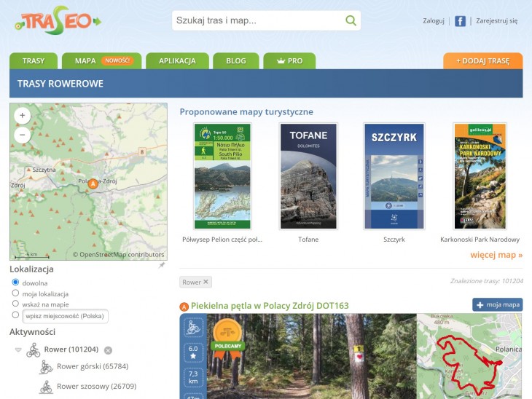The image size is (532, 399).
Task: Click Karkonoski Park Narodowy caption
Action: click(480, 240)
